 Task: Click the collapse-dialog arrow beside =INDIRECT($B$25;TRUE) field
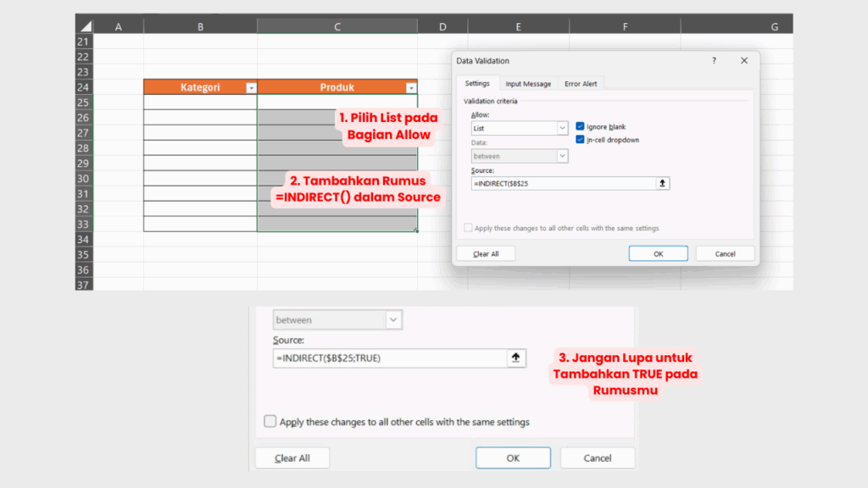(x=516, y=358)
